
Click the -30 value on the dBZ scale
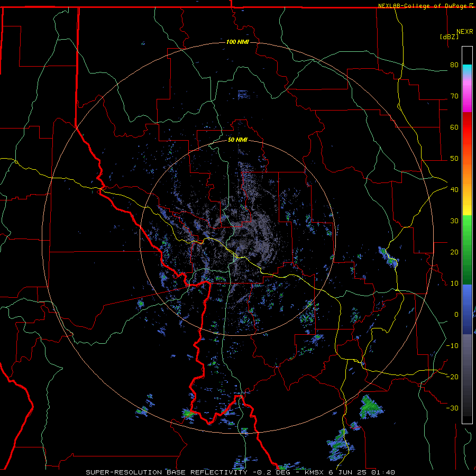click(452, 408)
